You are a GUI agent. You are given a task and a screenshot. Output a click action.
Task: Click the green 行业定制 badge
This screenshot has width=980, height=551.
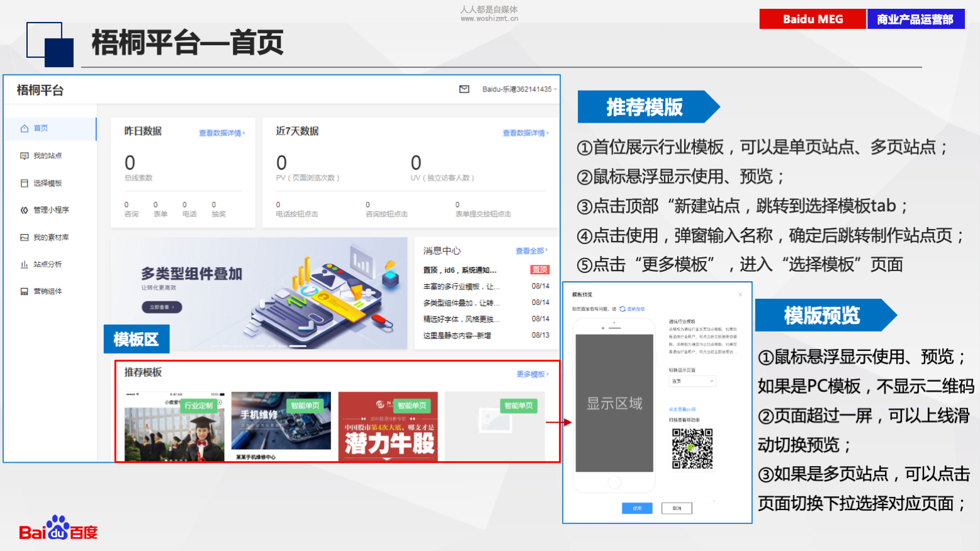click(199, 406)
